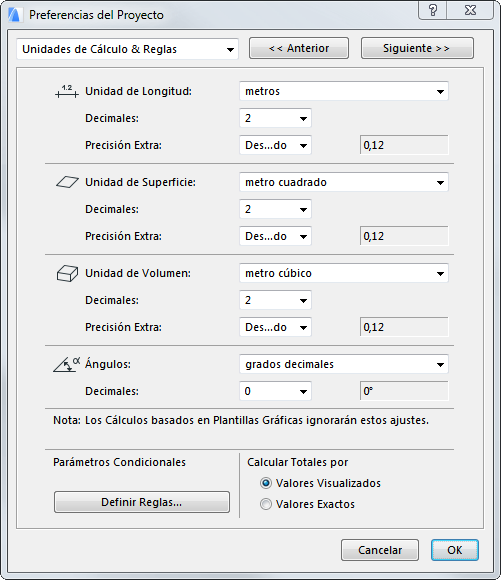The width and height of the screenshot is (501, 580).
Task: Go to next page with Siguiente button
Action: [417, 48]
